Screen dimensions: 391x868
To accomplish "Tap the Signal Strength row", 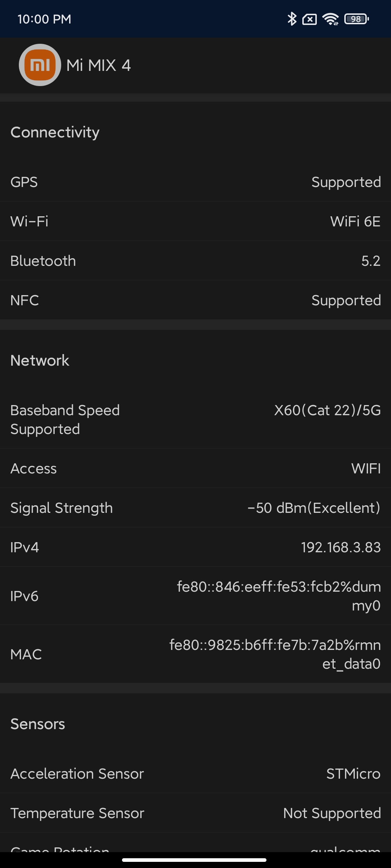I will pos(195,508).
